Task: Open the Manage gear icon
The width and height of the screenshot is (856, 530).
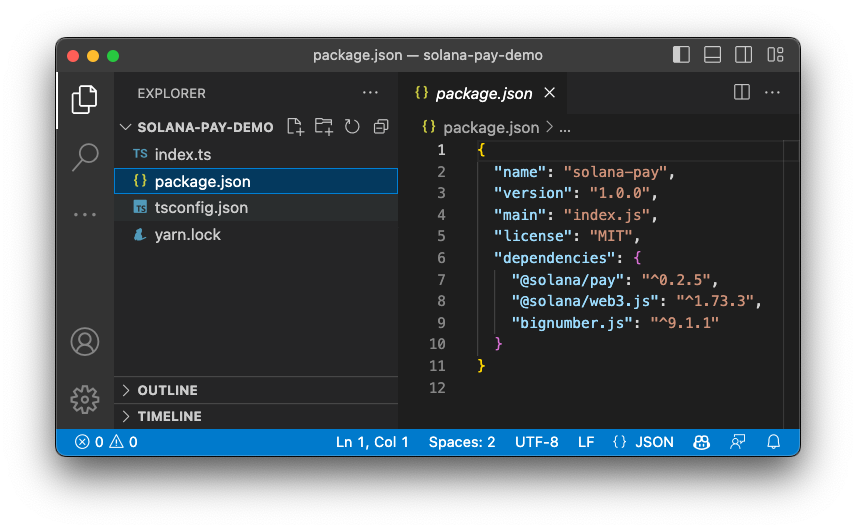Action: (x=85, y=400)
